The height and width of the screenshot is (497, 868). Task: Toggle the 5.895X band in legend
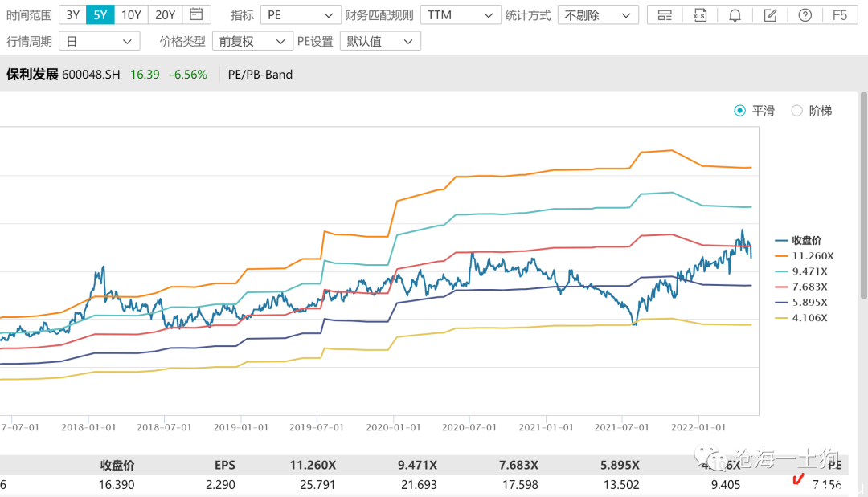coord(801,303)
